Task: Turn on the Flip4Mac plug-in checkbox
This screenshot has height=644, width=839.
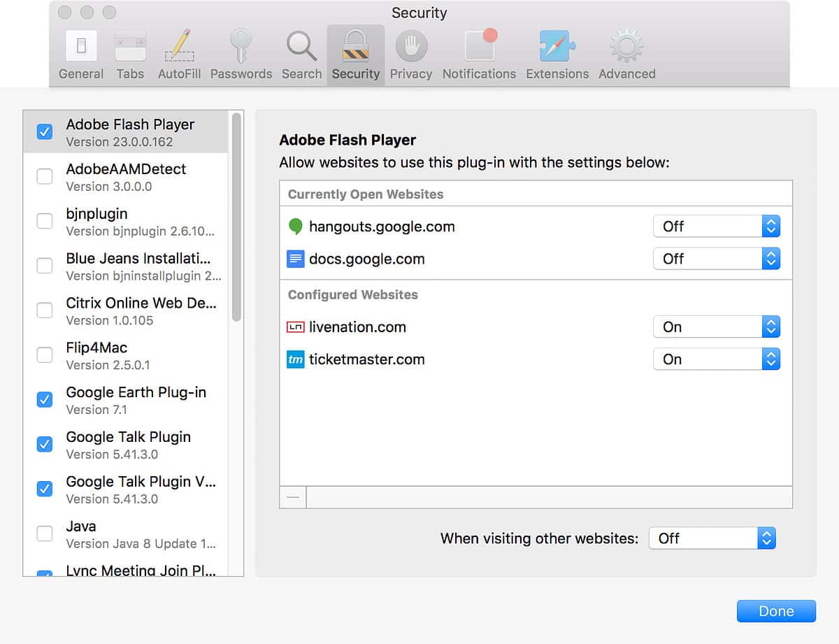Action: click(44, 355)
